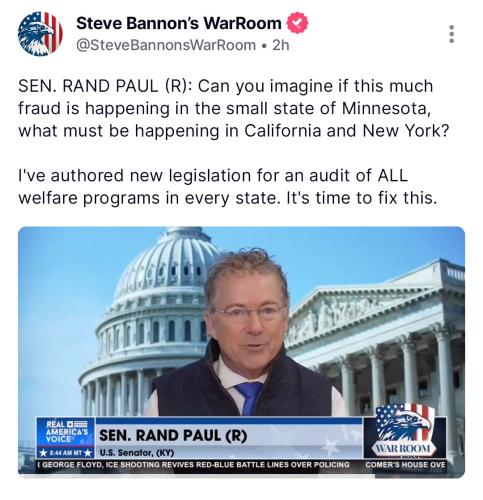
Task: Click the 2h post timestamp
Action: [281, 45]
